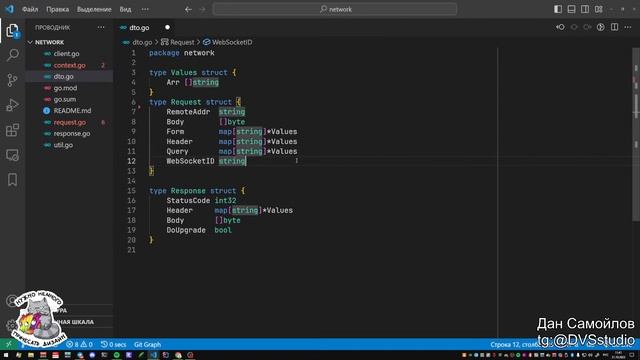640x360 pixels.
Task: Open the Файл menu
Action: point(30,9)
